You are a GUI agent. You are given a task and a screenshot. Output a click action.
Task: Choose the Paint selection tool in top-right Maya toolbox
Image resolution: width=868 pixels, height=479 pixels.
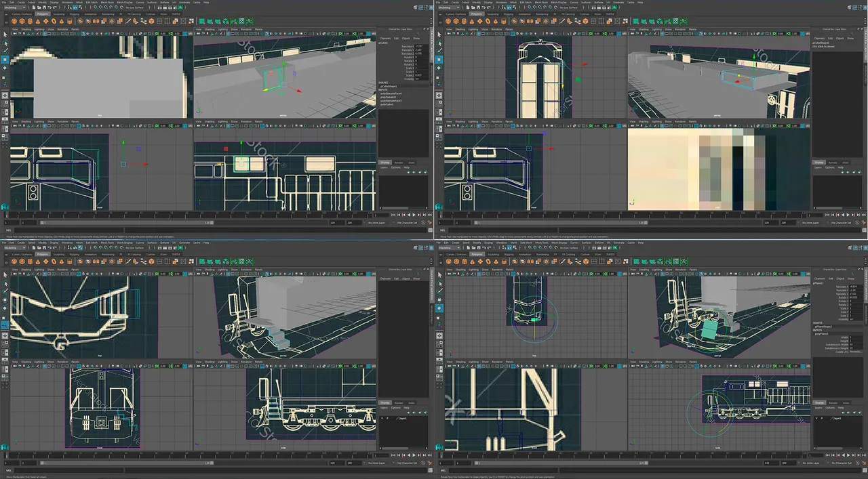[x=439, y=51]
